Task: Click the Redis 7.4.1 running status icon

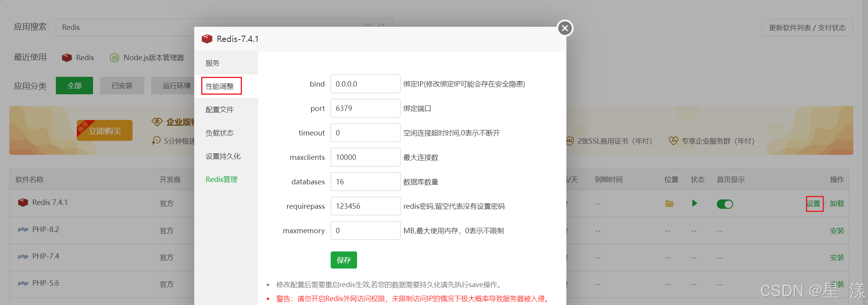Action: (x=694, y=203)
